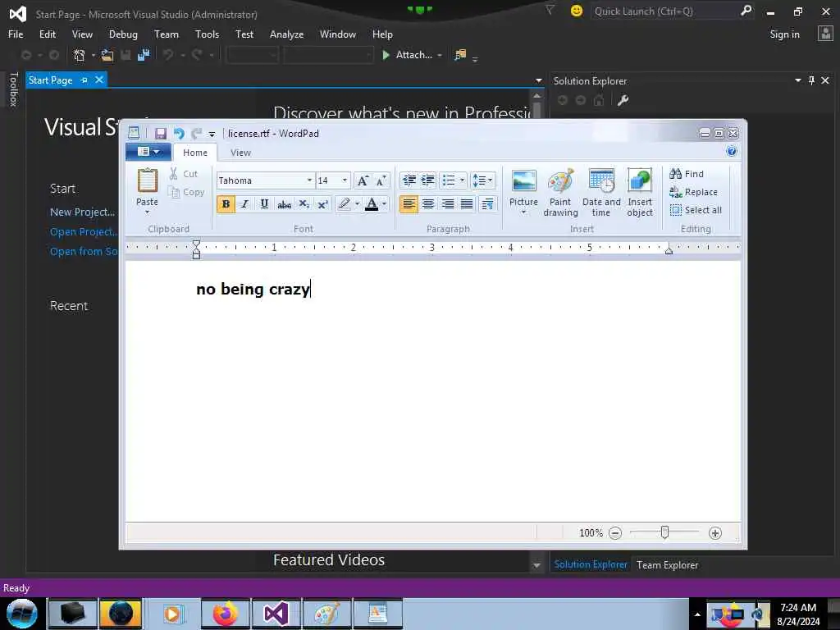840x630 pixels.
Task: Toggle Superscript in WordPad ribbon
Action: 322,204
